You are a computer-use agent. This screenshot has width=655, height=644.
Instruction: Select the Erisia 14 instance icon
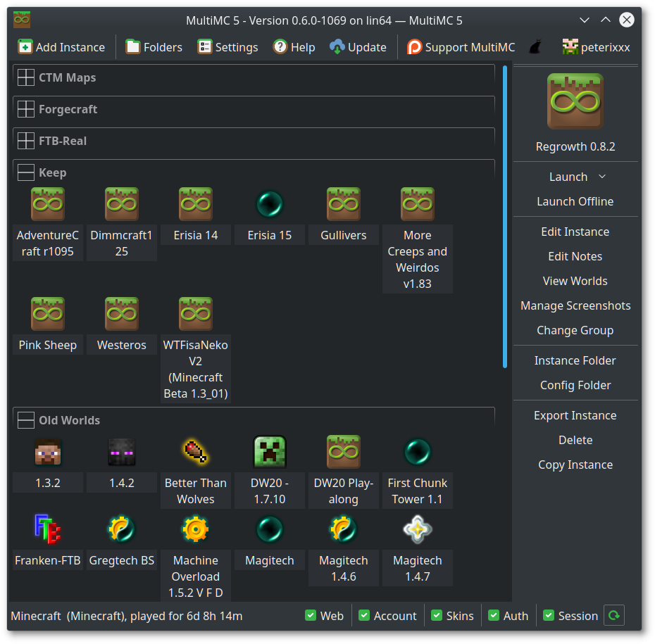pos(196,204)
